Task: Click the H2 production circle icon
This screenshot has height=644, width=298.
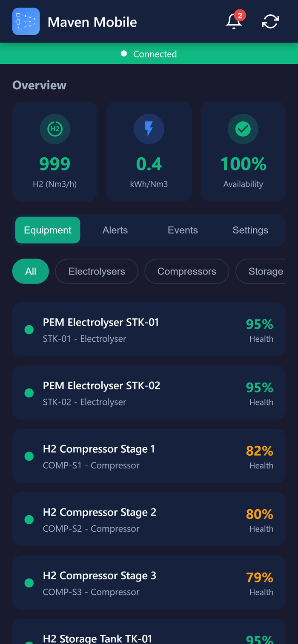Action: pyautogui.click(x=55, y=129)
